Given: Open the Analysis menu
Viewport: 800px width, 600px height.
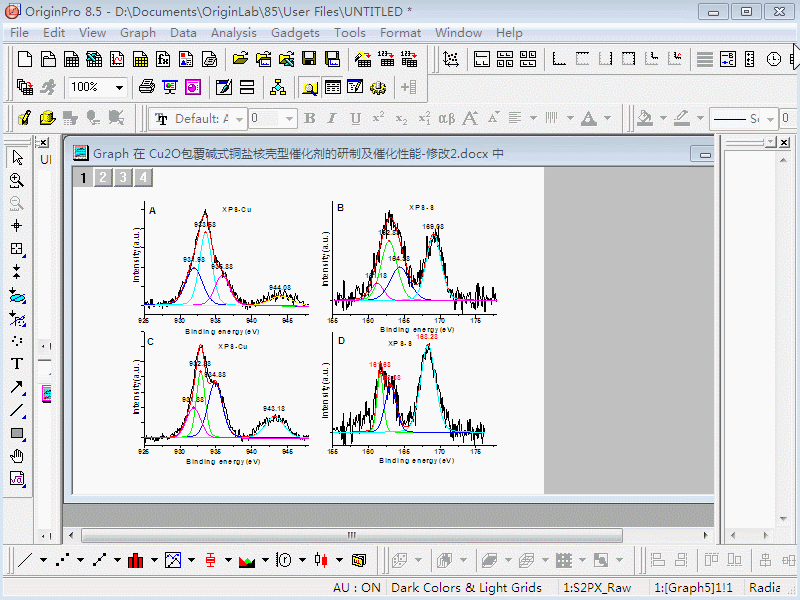Looking at the screenshot, I should pos(233,33).
